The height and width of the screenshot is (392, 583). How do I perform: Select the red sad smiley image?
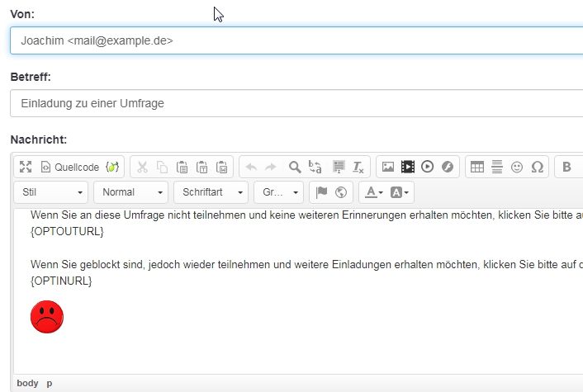(47, 317)
